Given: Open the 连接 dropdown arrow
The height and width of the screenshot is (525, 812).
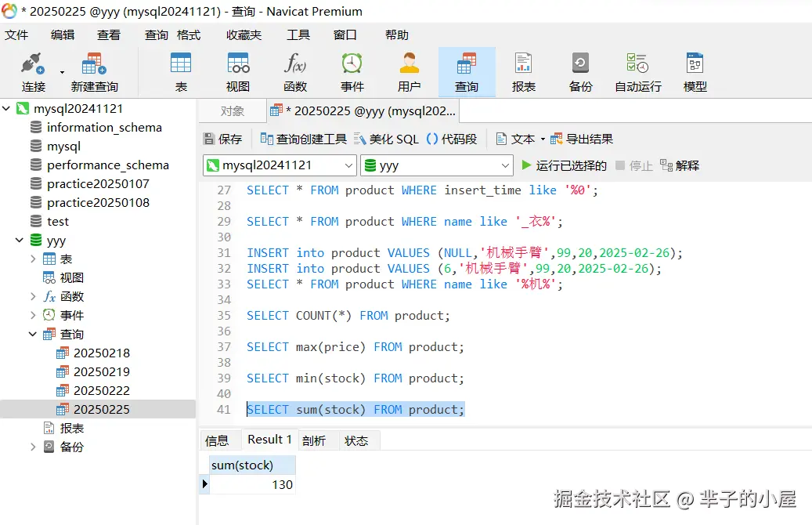Looking at the screenshot, I should pos(62,72).
